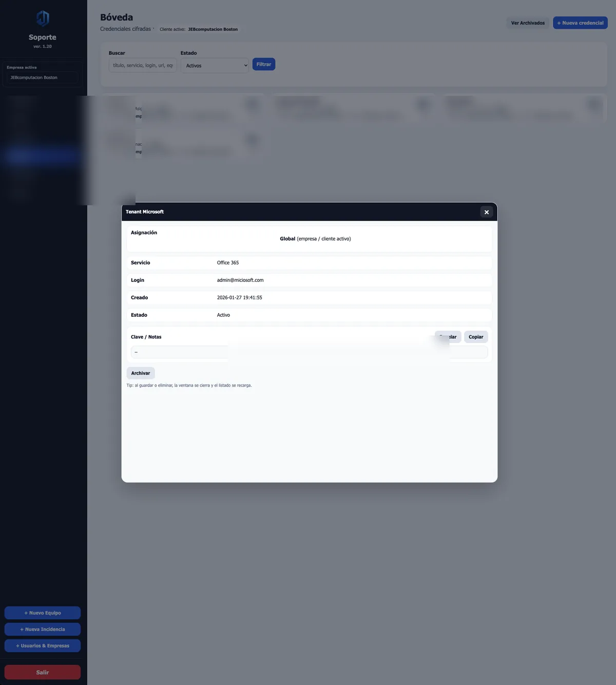This screenshot has width=616, height=685.
Task: Click the Archivar button
Action: pos(141,373)
